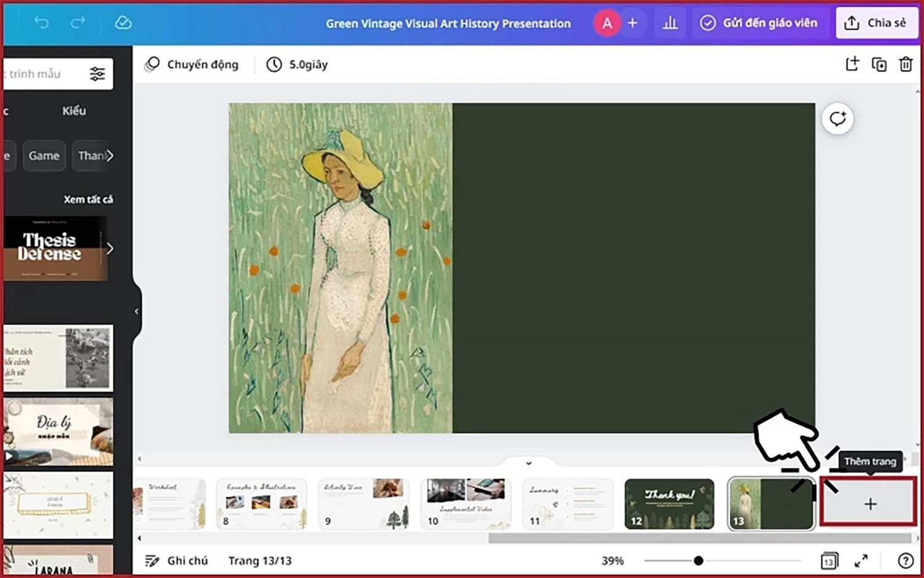This screenshot has height=578, width=924.
Task: Collapse the side panel with arrow handle
Action: [x=137, y=311]
